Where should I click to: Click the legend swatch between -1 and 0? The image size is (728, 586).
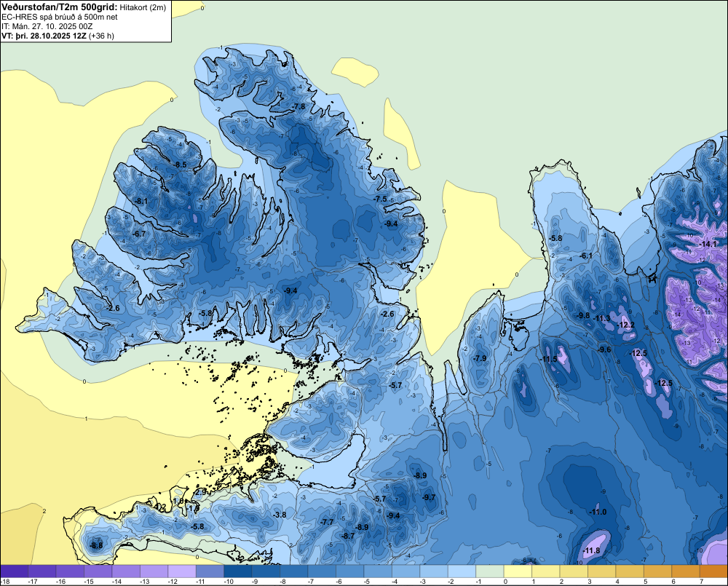(x=490, y=571)
